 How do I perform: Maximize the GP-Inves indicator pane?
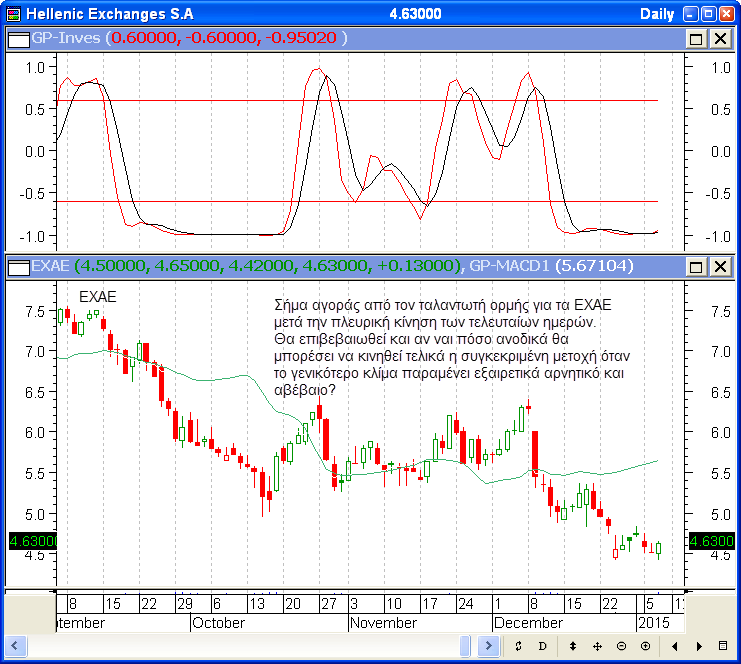696,39
